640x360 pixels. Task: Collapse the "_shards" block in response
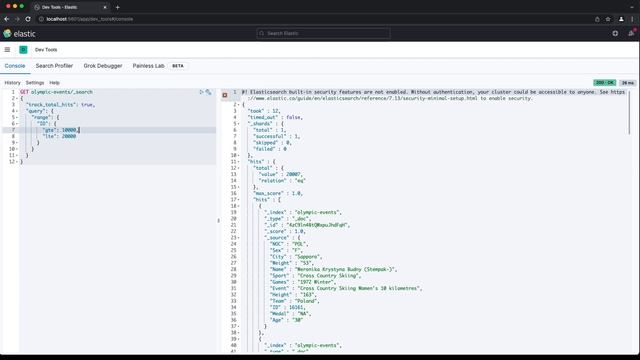pos(239,124)
